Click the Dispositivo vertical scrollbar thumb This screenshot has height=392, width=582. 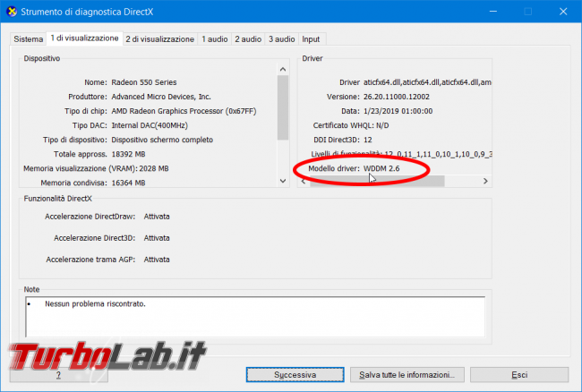point(283,107)
